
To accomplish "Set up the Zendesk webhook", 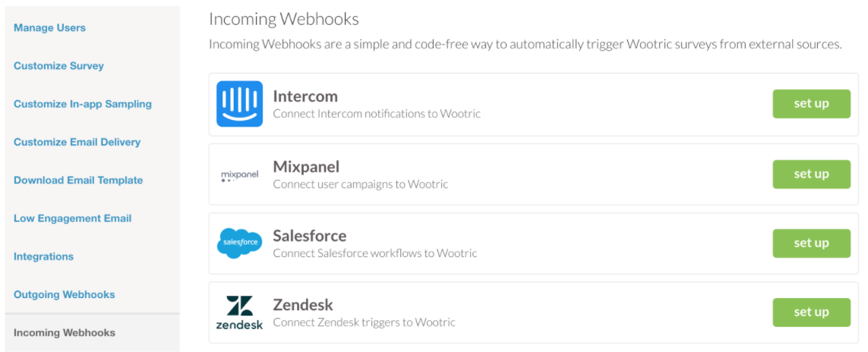I will click(x=811, y=313).
